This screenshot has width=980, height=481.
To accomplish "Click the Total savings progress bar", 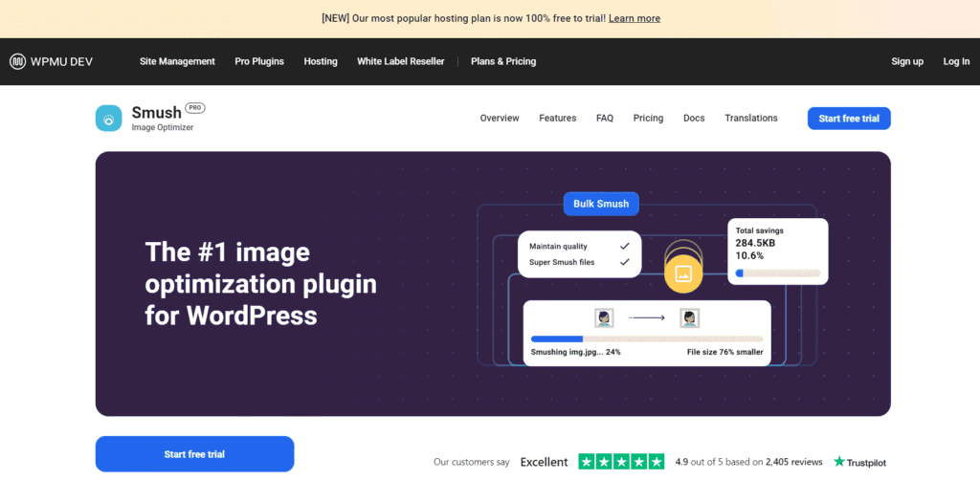I will coord(777,273).
